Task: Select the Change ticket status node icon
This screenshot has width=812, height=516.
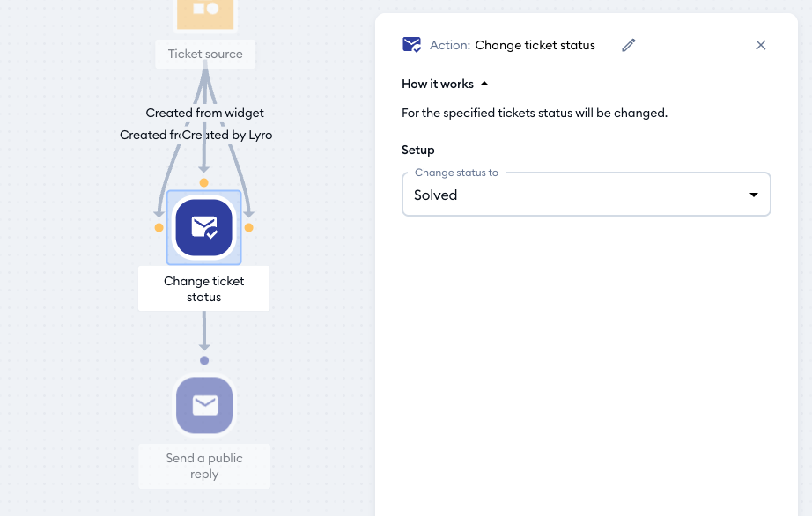Action: (204, 228)
